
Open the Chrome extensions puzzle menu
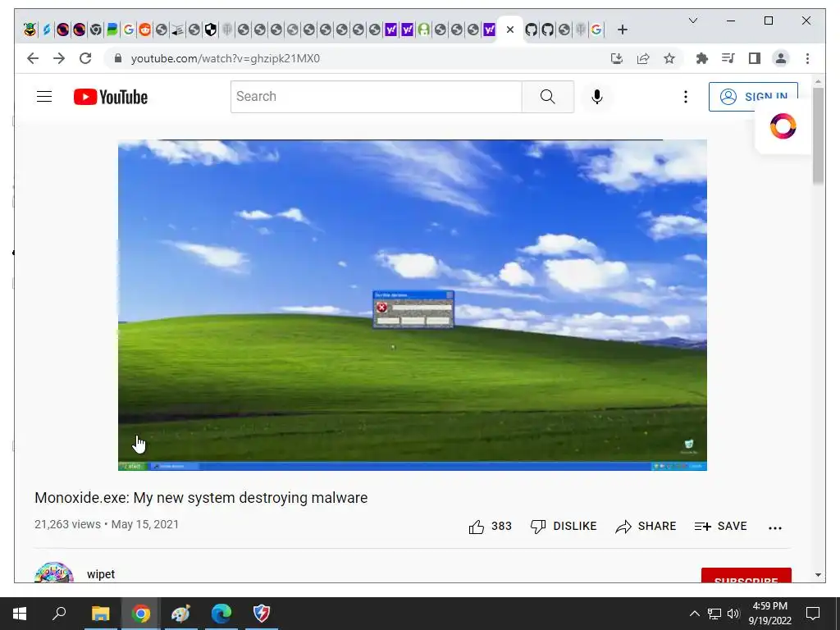[x=702, y=58]
